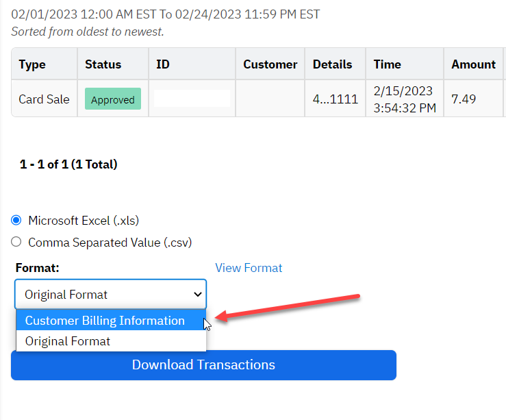The image size is (506, 420).
Task: Choose Original Format in the dropdown list
Action: (x=111, y=341)
